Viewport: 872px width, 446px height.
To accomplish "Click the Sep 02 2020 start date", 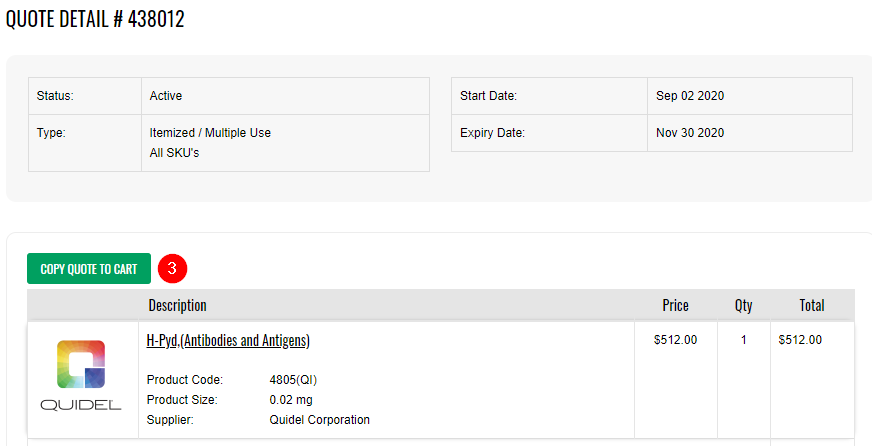I will pos(690,96).
